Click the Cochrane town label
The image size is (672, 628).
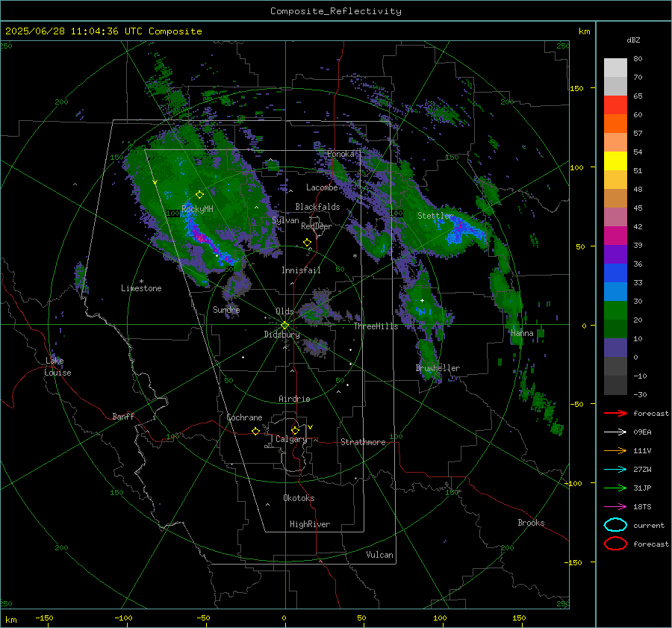tap(244, 417)
